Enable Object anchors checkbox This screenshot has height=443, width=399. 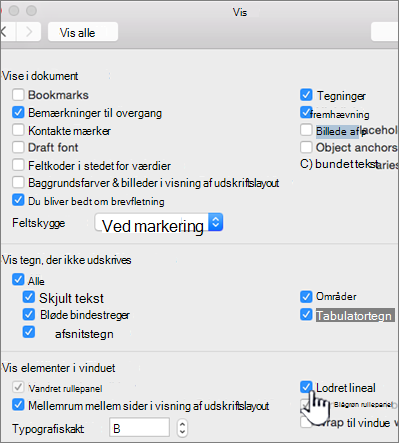[306, 147]
